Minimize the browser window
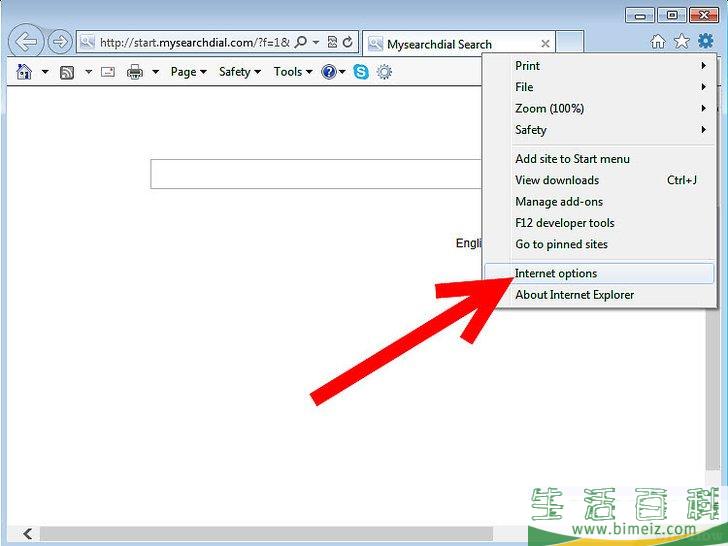The width and height of the screenshot is (728, 546). click(x=640, y=16)
